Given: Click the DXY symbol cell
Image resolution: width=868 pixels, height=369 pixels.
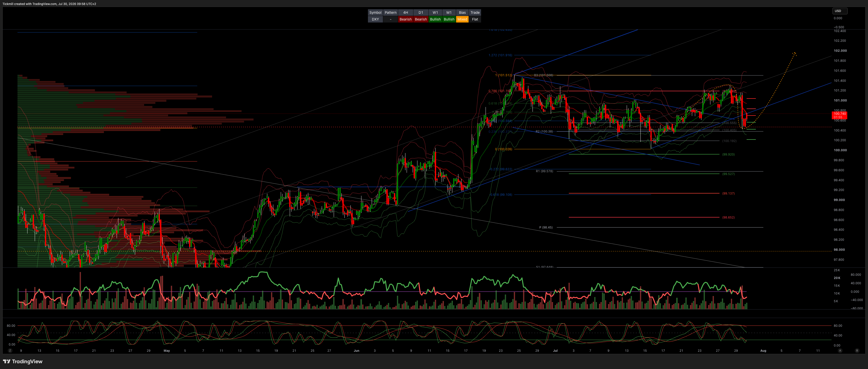Looking at the screenshot, I should tap(375, 19).
